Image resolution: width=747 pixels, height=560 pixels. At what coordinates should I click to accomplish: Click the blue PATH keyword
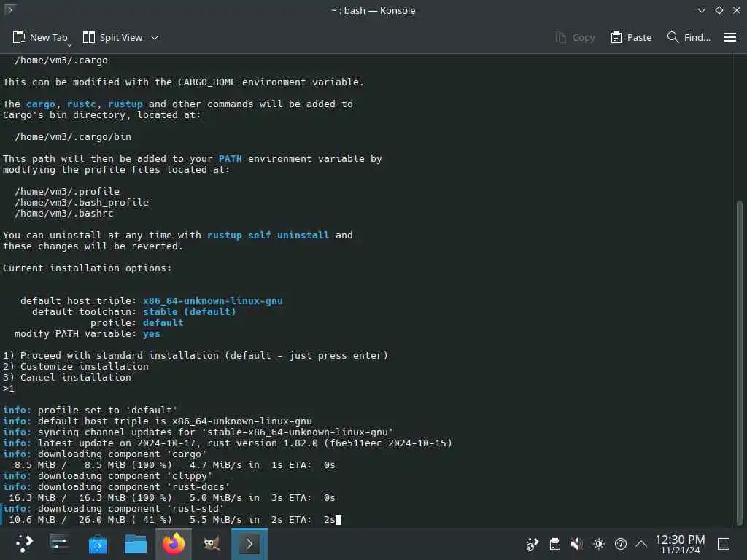tap(231, 158)
